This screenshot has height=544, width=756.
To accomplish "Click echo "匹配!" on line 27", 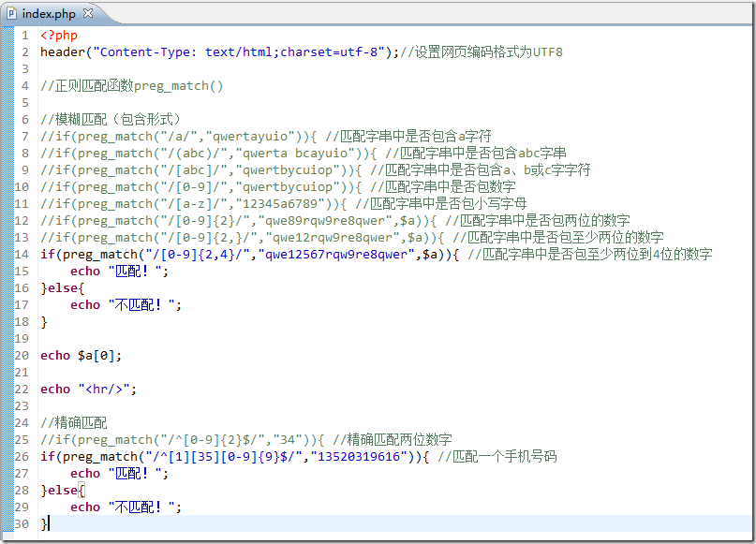I will point(120,473).
